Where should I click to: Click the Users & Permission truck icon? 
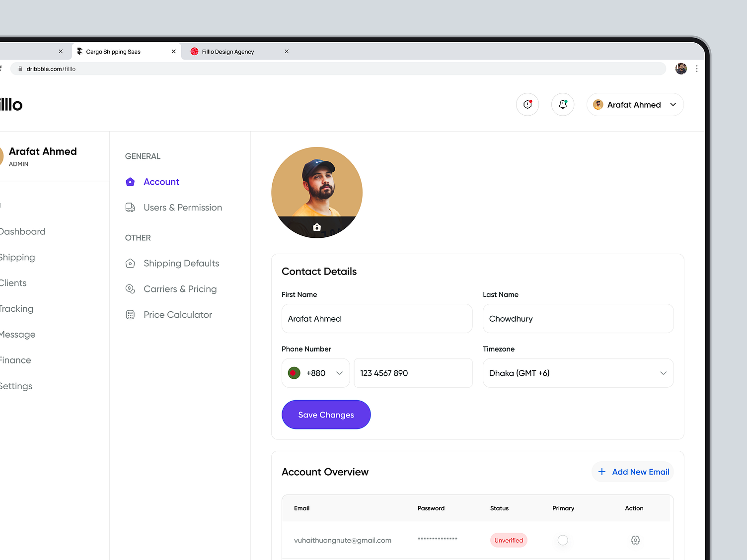point(130,208)
